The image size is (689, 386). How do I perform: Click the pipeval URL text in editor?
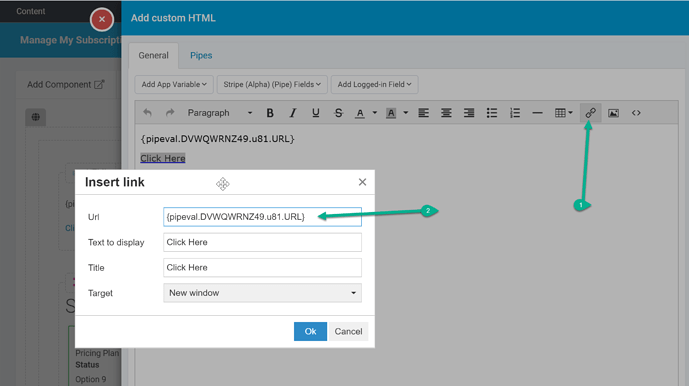(x=218, y=139)
